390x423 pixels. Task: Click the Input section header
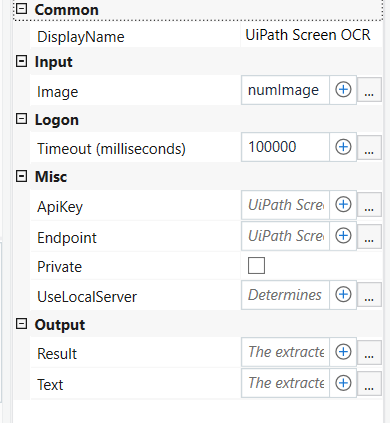(x=54, y=62)
